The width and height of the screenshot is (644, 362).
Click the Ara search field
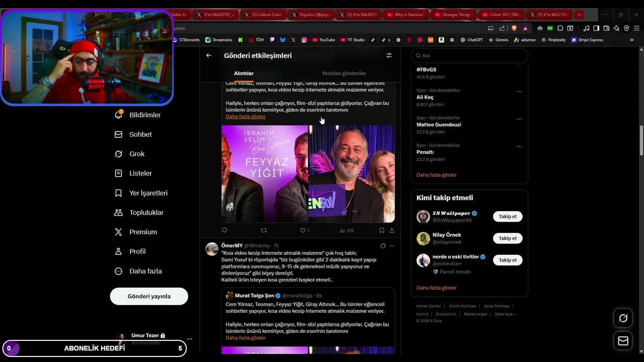click(469, 55)
